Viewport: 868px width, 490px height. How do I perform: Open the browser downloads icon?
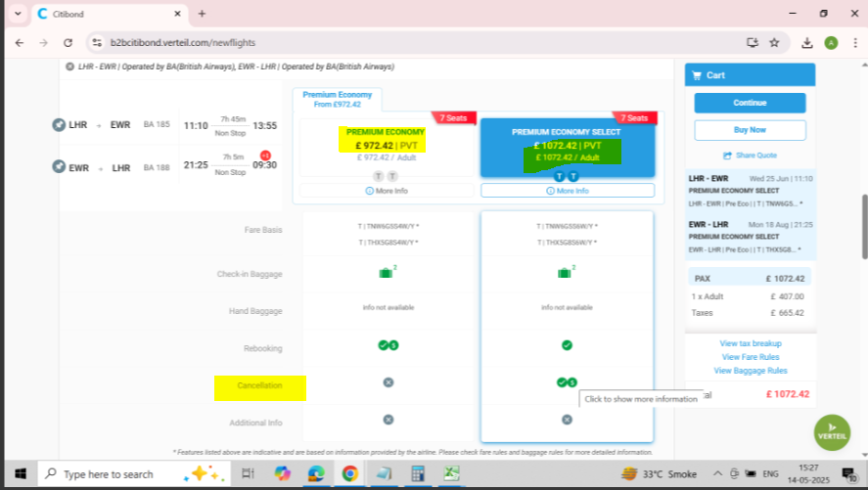[x=807, y=42]
